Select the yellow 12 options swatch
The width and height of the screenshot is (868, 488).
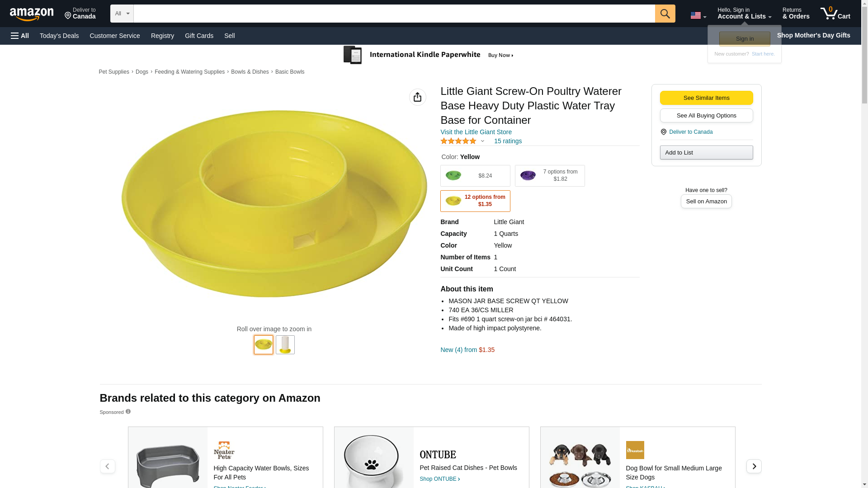475,201
